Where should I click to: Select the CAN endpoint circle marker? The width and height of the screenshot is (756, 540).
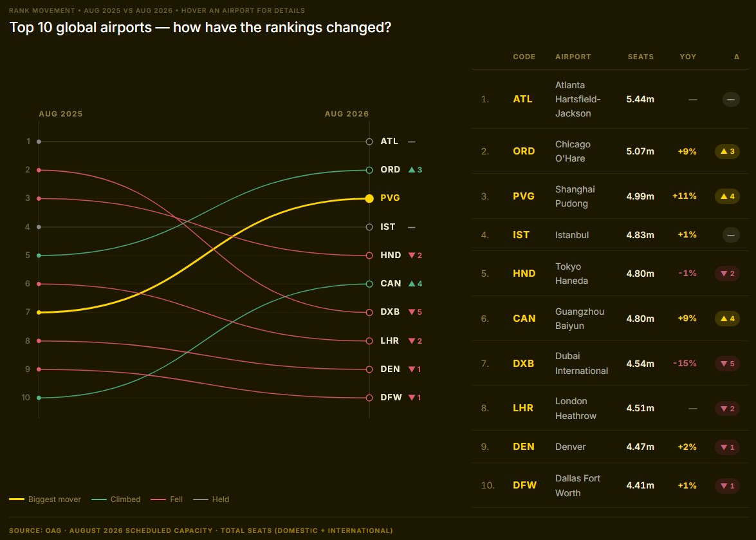369,284
